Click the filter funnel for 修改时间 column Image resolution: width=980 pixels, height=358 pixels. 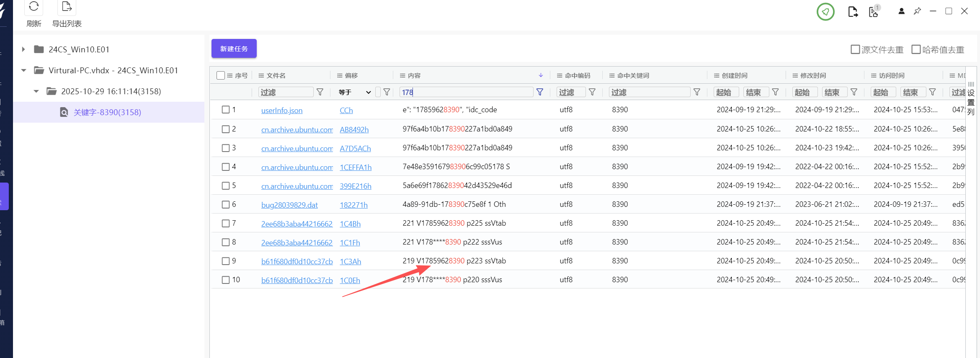point(854,92)
